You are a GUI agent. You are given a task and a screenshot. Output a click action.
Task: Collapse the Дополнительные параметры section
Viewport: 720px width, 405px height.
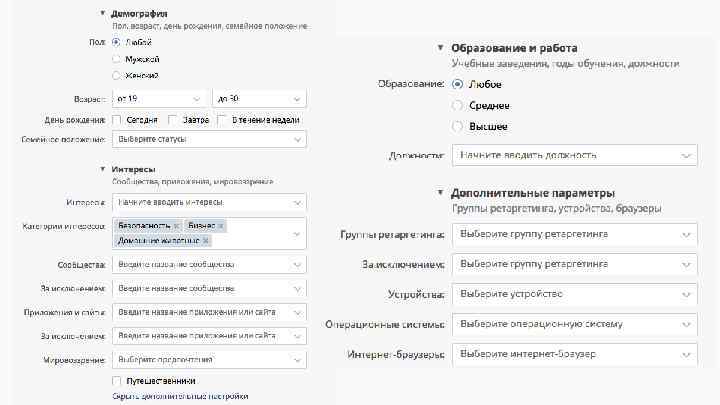coord(441,192)
